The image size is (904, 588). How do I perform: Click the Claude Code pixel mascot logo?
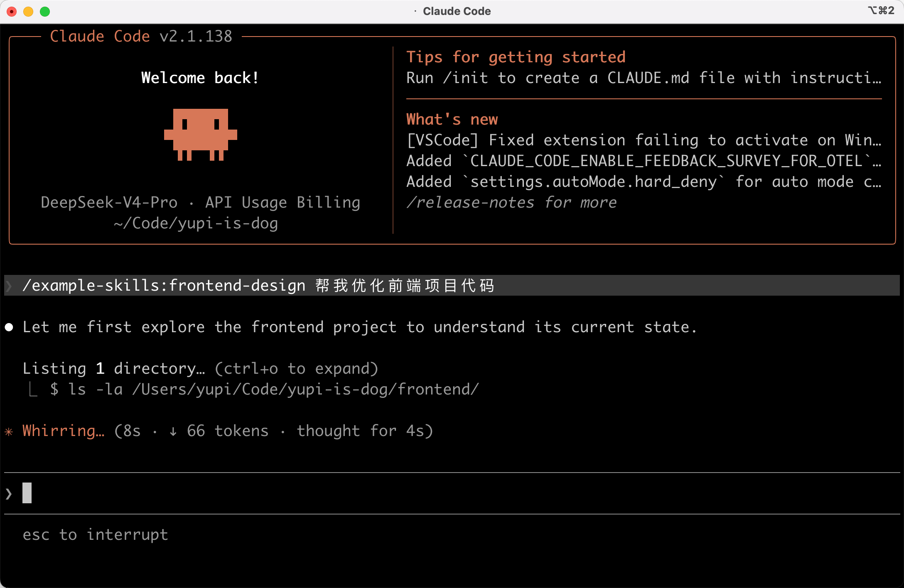(201, 135)
